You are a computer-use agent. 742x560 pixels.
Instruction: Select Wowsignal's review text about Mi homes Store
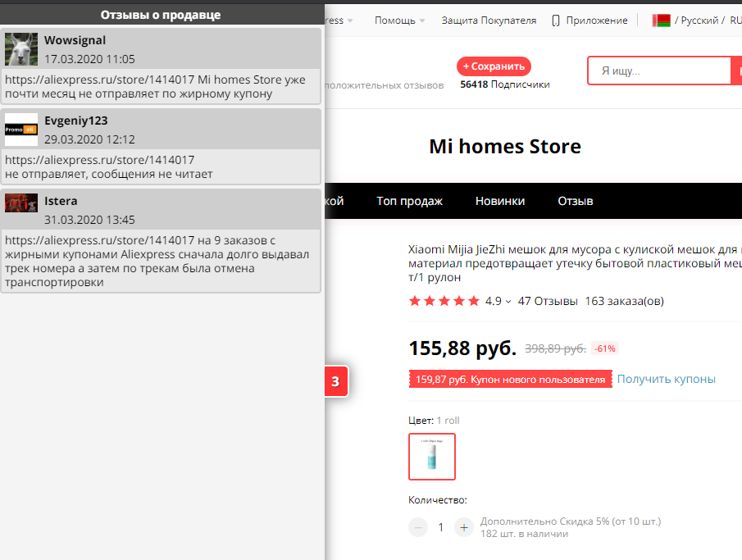pos(155,87)
